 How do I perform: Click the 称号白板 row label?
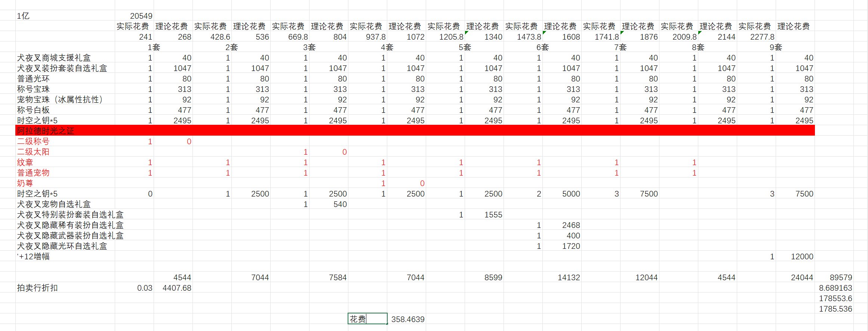click(x=65, y=110)
